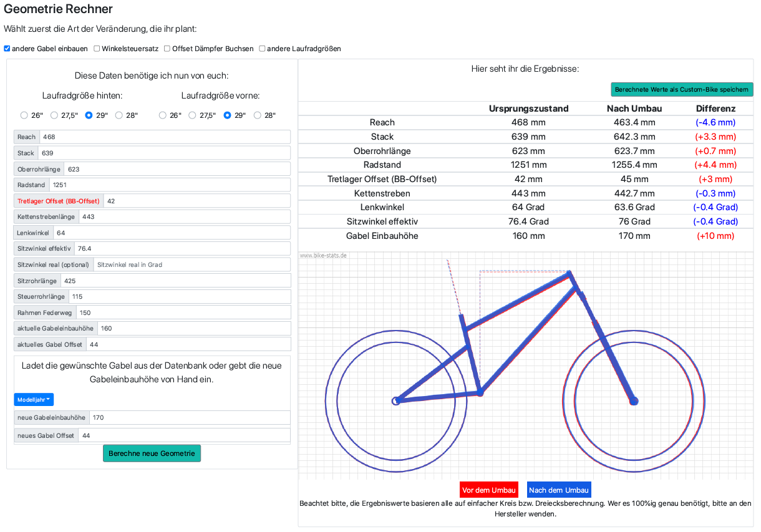Tick andere Laufradgrößen checkbox
Screen dimensions: 761x532
(x=262, y=49)
